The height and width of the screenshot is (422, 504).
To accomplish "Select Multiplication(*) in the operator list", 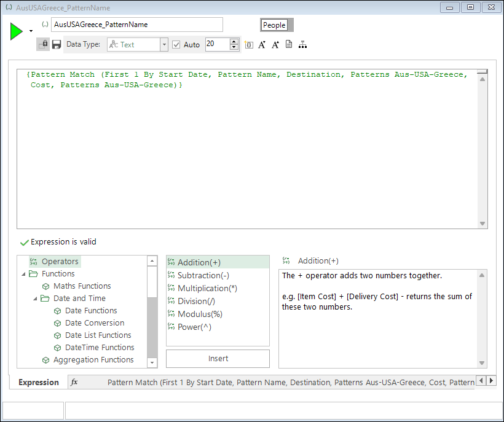I will 218,288.
